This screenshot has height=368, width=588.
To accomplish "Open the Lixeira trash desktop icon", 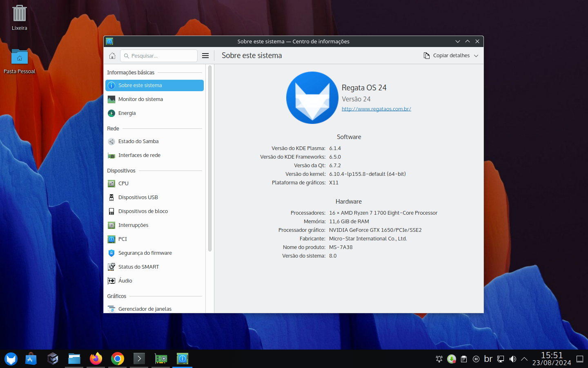I will click(x=19, y=18).
